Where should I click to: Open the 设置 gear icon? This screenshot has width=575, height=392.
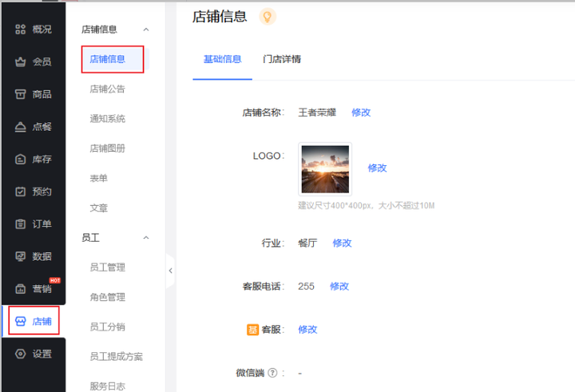21,354
